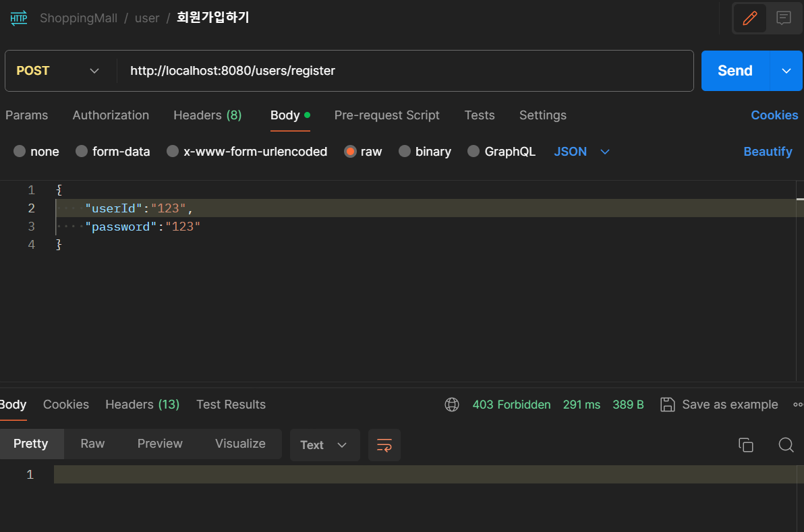Click the request URL input field
Screen dimensions: 804x532
coord(405,71)
